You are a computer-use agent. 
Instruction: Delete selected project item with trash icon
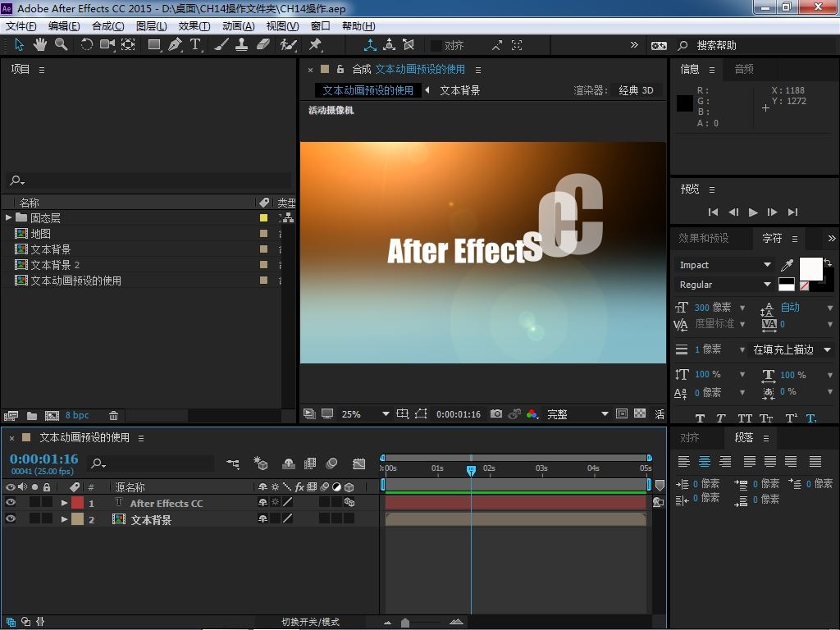(x=113, y=415)
